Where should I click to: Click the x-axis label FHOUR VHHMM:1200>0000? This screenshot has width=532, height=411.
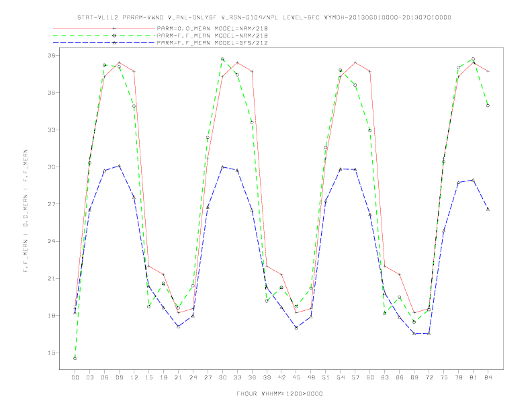[279, 394]
